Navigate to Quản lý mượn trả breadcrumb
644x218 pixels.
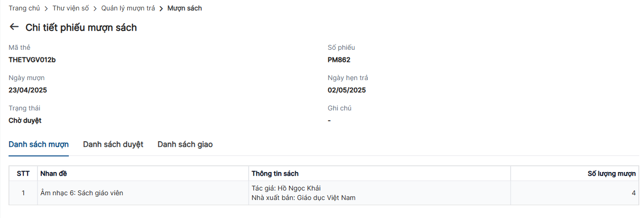click(x=128, y=8)
